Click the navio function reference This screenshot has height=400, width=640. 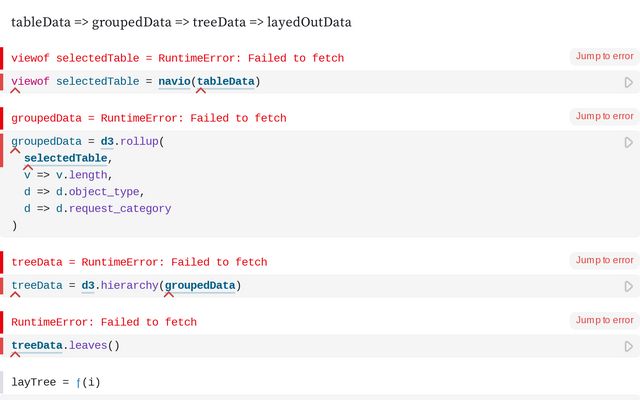[x=174, y=82]
